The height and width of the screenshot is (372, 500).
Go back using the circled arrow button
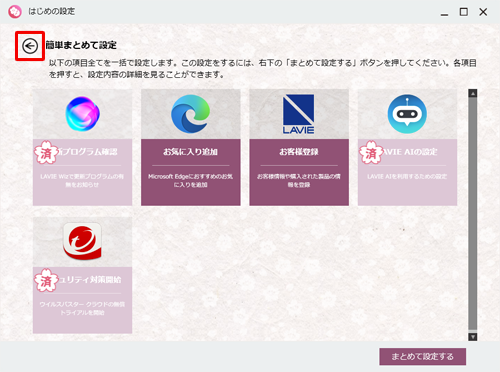pos(30,46)
